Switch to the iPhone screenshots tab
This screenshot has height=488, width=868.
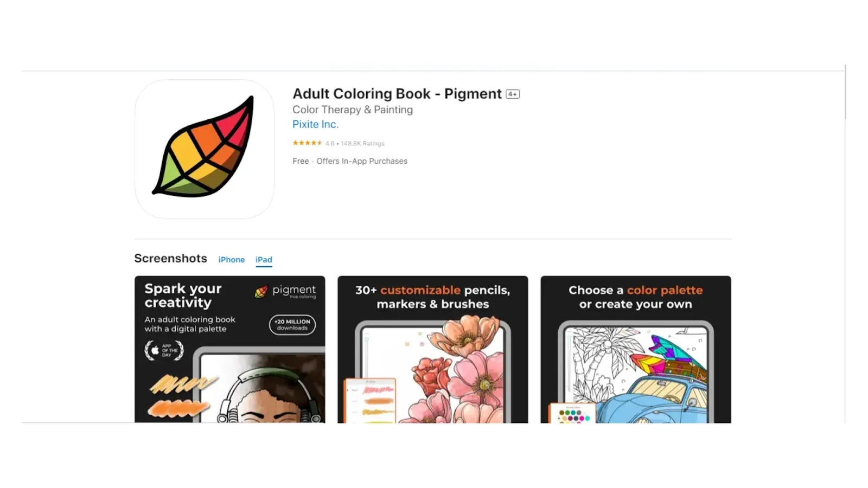(x=232, y=260)
